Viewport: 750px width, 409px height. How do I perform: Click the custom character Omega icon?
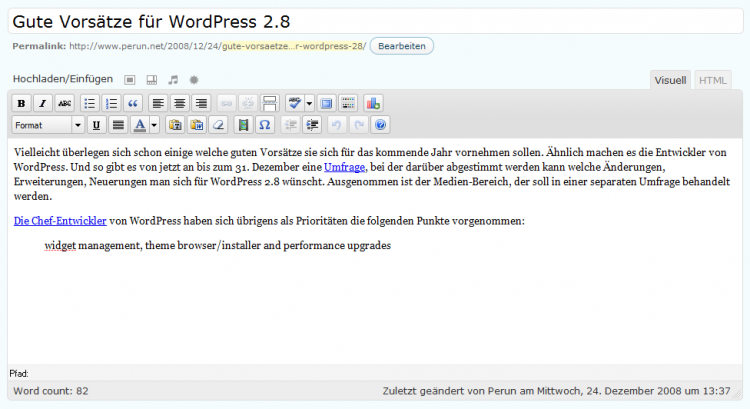coord(264,125)
